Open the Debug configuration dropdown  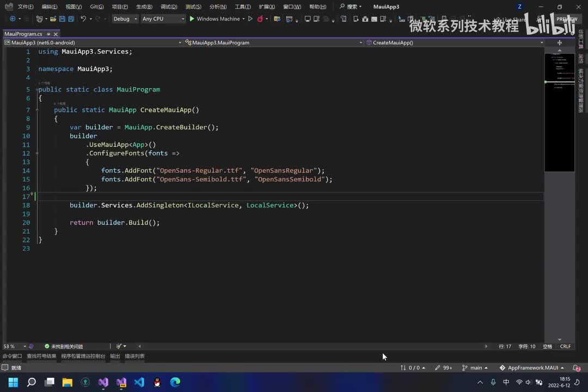[x=125, y=19]
